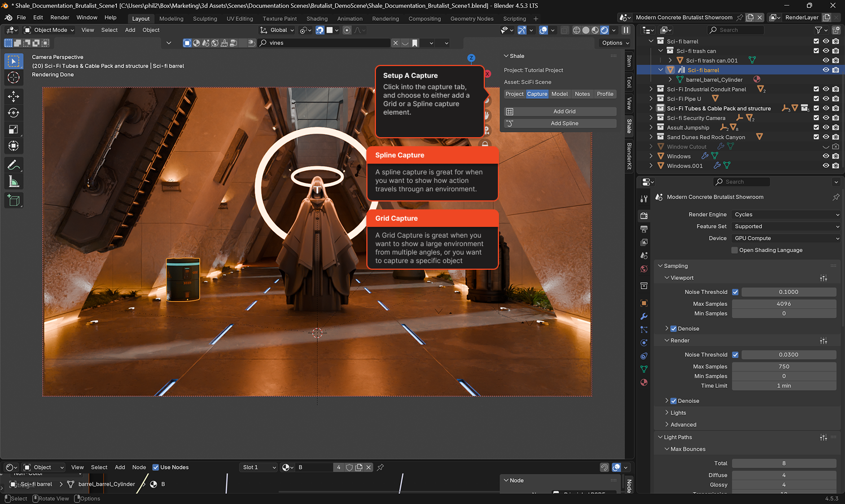Switch to wireframe viewport shading
This screenshot has width=845, height=504.
click(576, 30)
